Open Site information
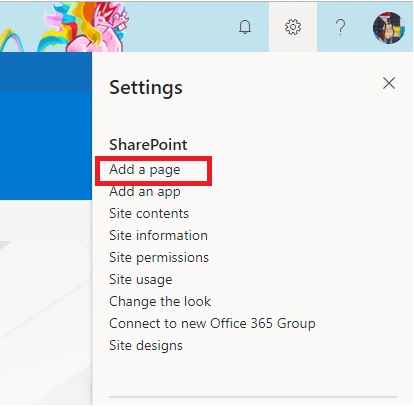This screenshot has width=414, height=407. [x=158, y=236]
